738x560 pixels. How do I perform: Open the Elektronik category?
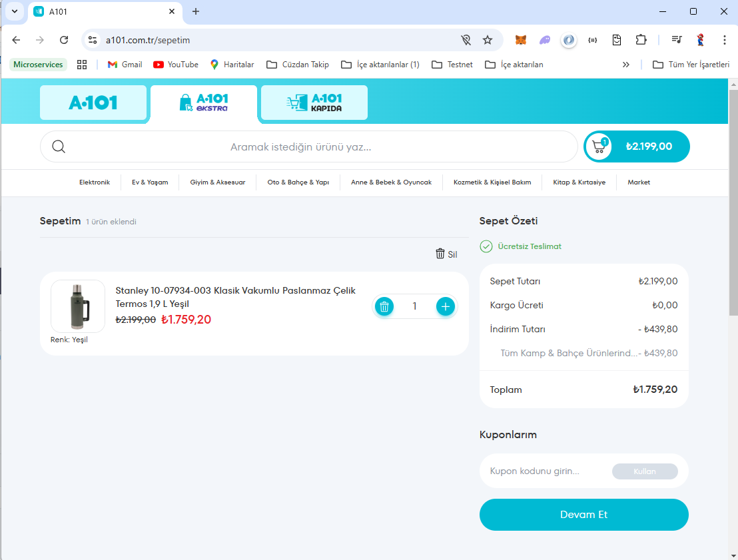[x=95, y=182]
